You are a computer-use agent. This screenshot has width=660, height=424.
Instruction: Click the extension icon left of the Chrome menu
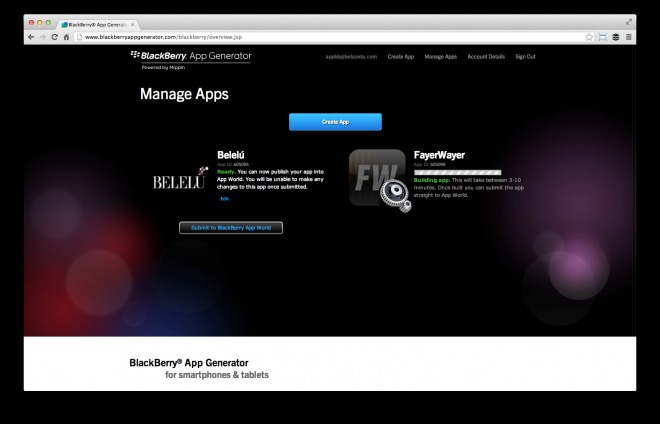[x=616, y=37]
